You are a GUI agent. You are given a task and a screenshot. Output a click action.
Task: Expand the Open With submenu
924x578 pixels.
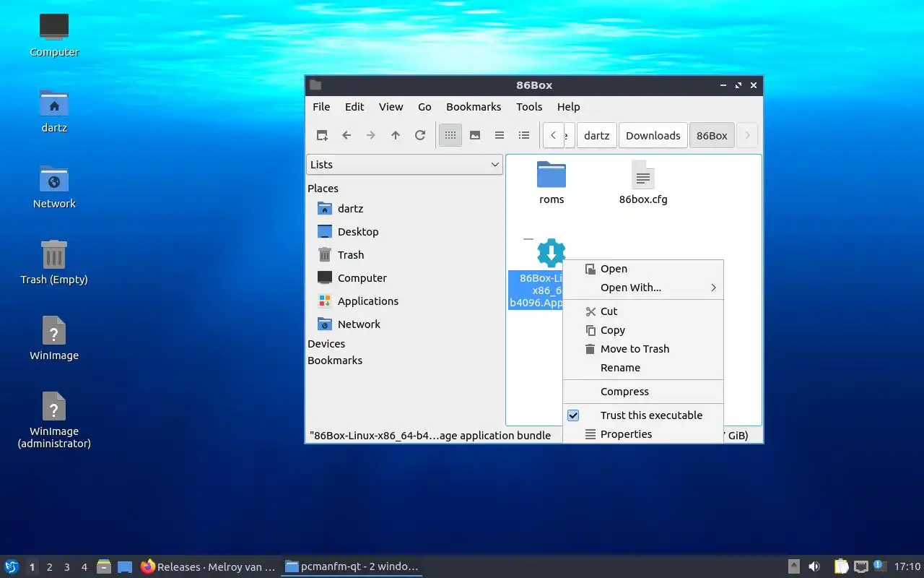tap(643, 288)
